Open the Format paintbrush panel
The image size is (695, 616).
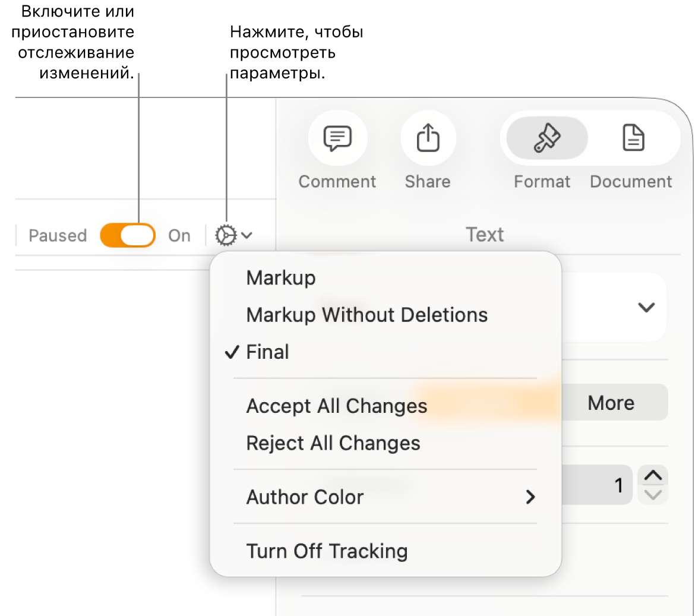point(546,138)
